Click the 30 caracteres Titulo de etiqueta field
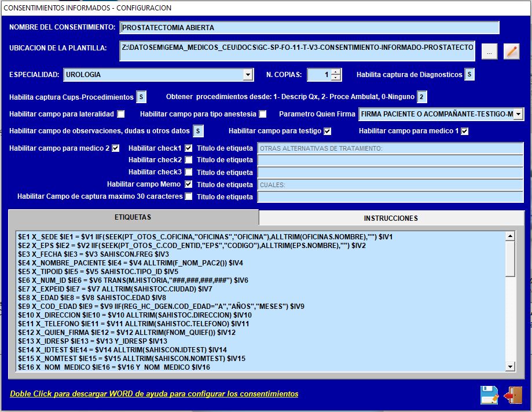The width and height of the screenshot is (532, 412). [x=391, y=196]
